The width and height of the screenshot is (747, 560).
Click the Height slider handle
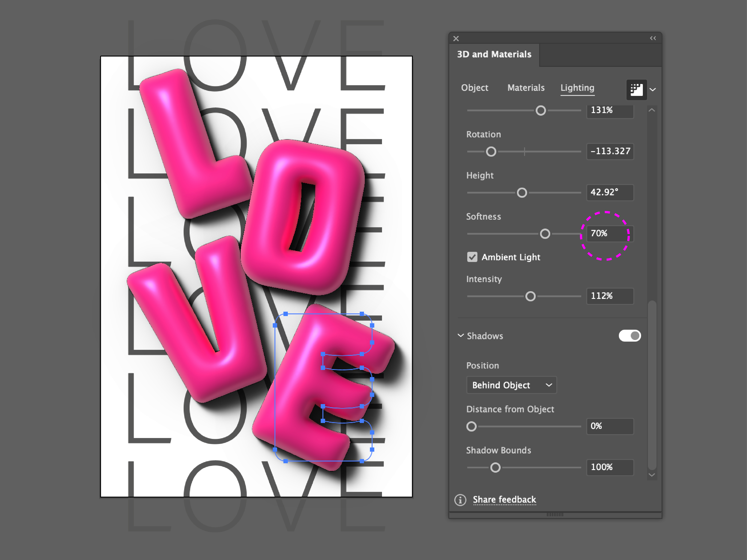[522, 193]
